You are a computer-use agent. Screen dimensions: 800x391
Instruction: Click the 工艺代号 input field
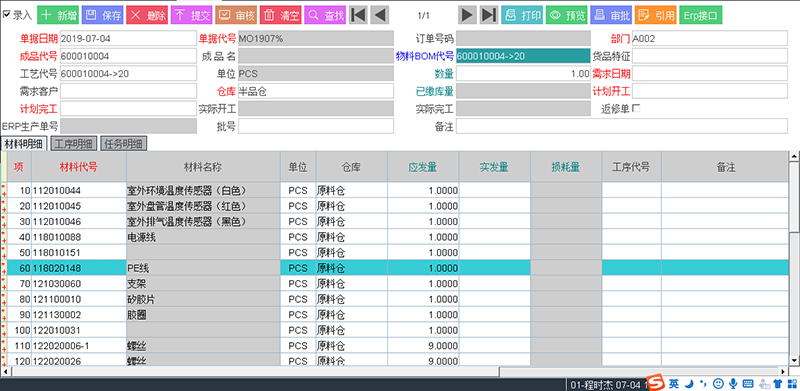[128, 74]
